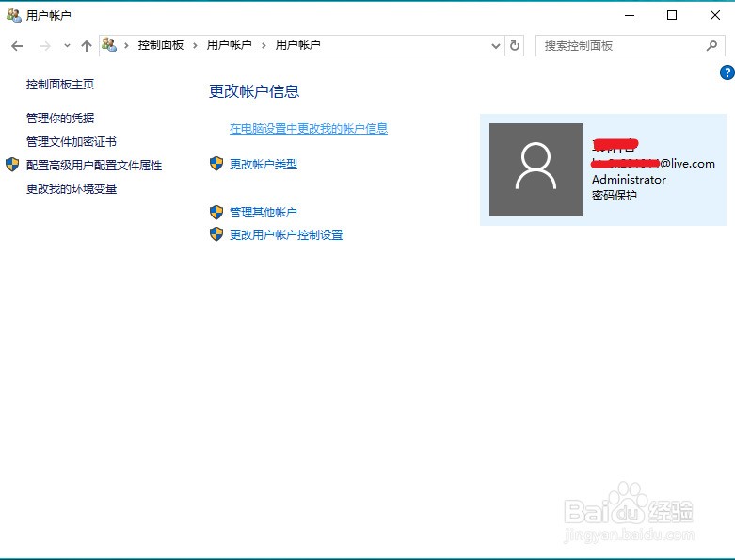735x560 pixels.
Task: Click the user accounts icon in address bar
Action: [109, 45]
